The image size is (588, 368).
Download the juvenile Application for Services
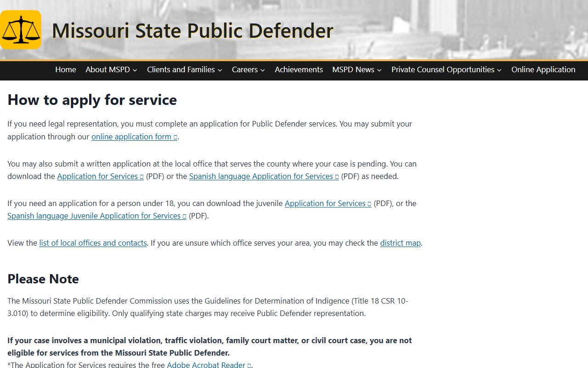pyautogui.click(x=328, y=203)
